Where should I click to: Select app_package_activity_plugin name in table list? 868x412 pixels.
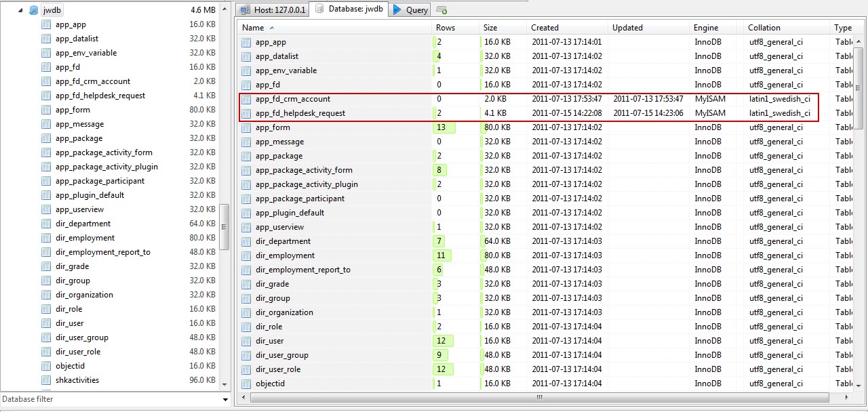coord(307,184)
